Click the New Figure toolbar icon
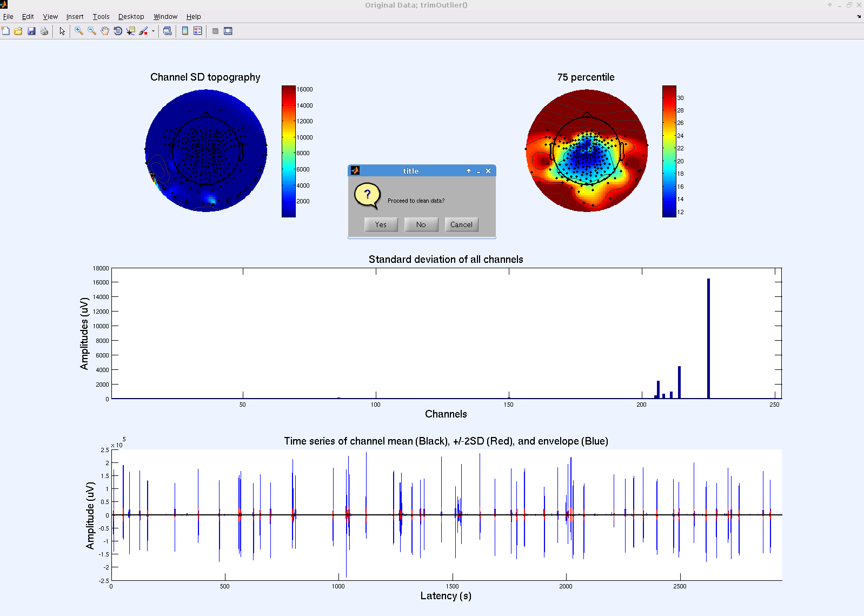This screenshot has height=616, width=864. [5, 31]
